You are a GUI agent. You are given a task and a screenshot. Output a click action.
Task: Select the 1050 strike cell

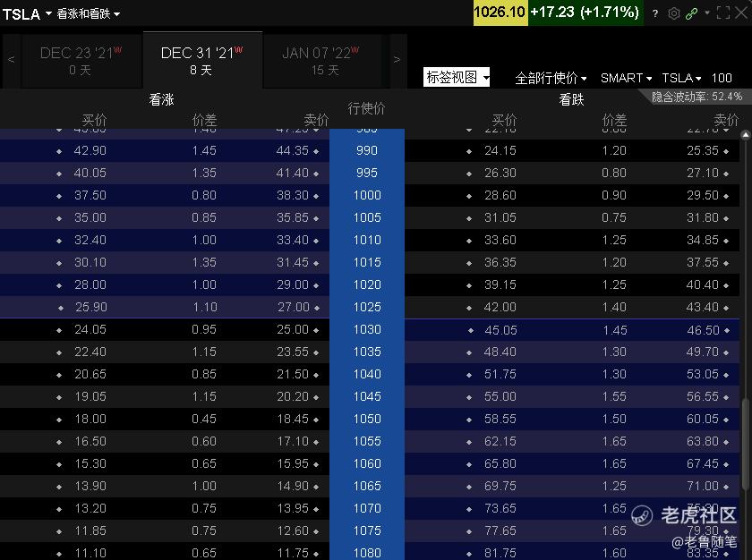pyautogui.click(x=367, y=420)
